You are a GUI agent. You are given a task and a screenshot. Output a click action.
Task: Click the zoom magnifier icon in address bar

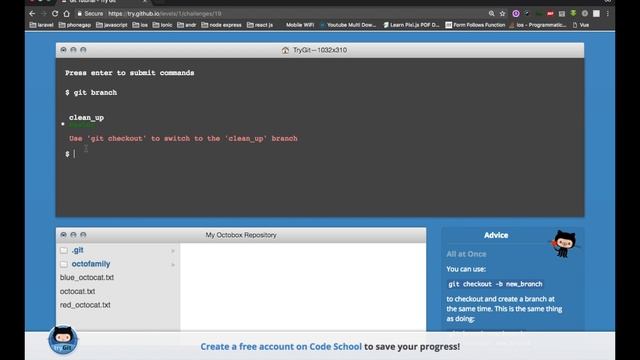491,13
